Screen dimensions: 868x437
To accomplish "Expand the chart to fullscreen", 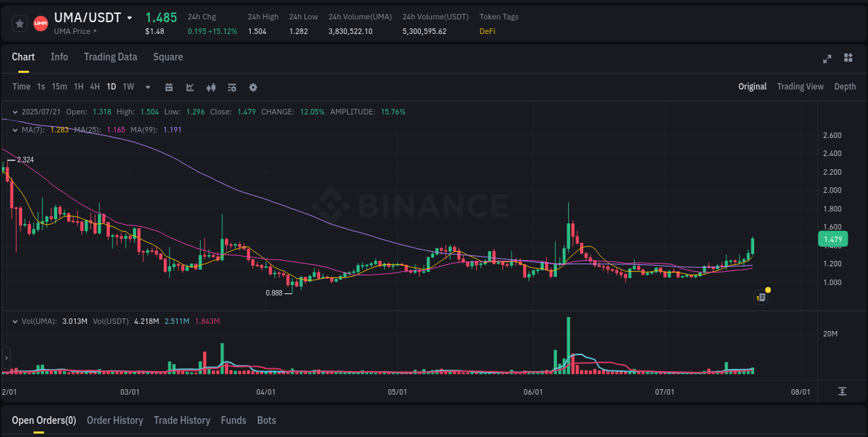I will [x=827, y=60].
